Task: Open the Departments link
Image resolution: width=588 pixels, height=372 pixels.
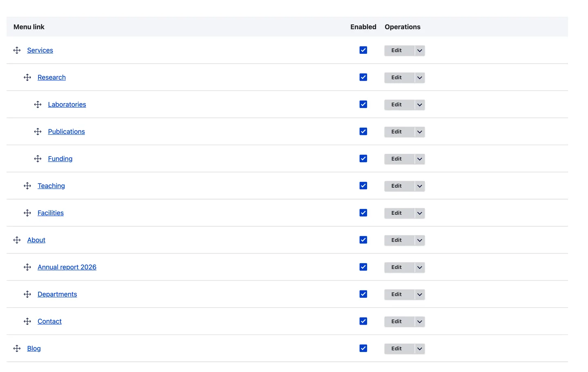Action: [x=57, y=294]
